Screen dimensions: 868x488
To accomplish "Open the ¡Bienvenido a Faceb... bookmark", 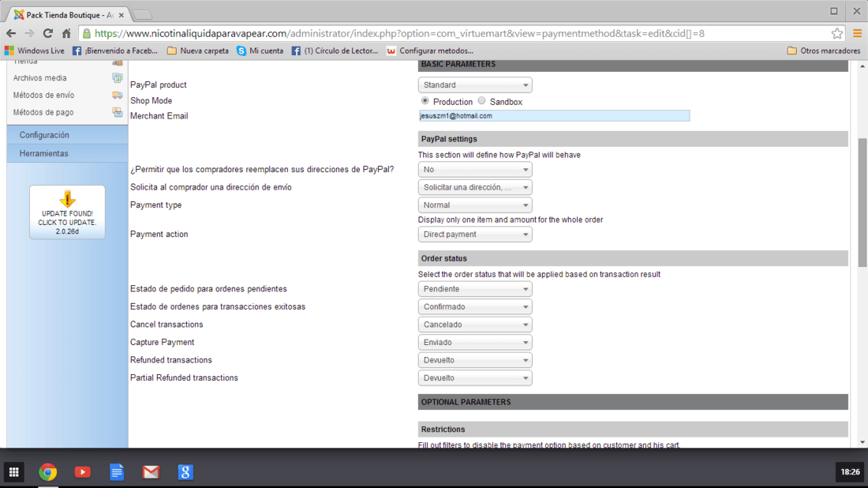I will coord(115,51).
